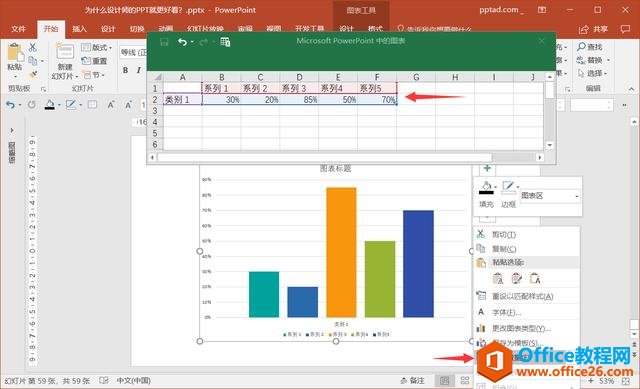Click the data window horizontal scrollbar
640x389 pixels.
324,157
